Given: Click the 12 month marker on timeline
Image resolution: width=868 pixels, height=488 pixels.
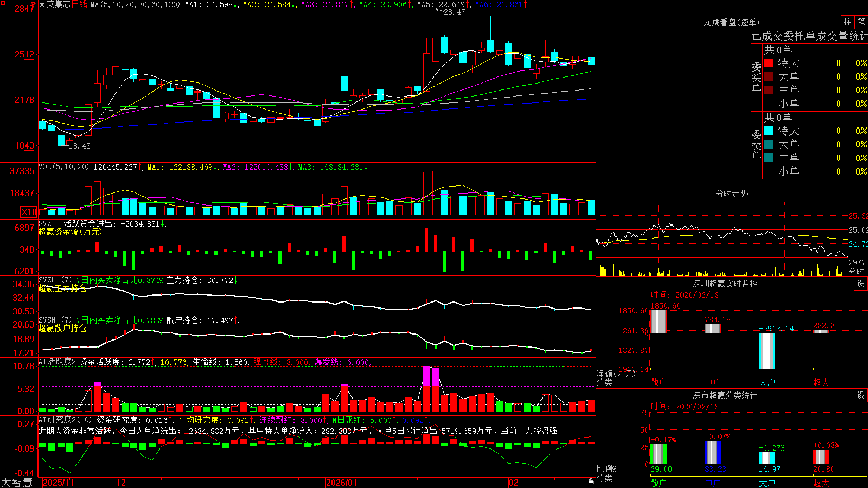Looking at the screenshot, I should [122, 483].
